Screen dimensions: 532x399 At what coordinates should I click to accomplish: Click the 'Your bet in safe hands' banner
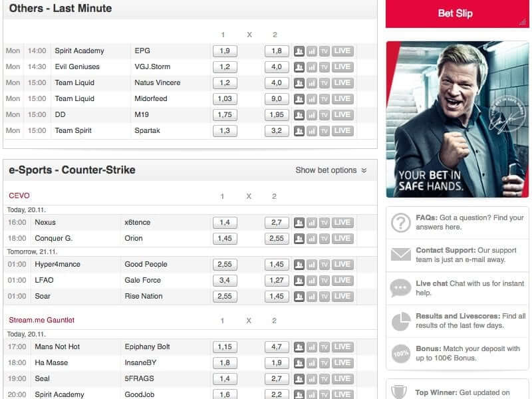tap(458, 120)
